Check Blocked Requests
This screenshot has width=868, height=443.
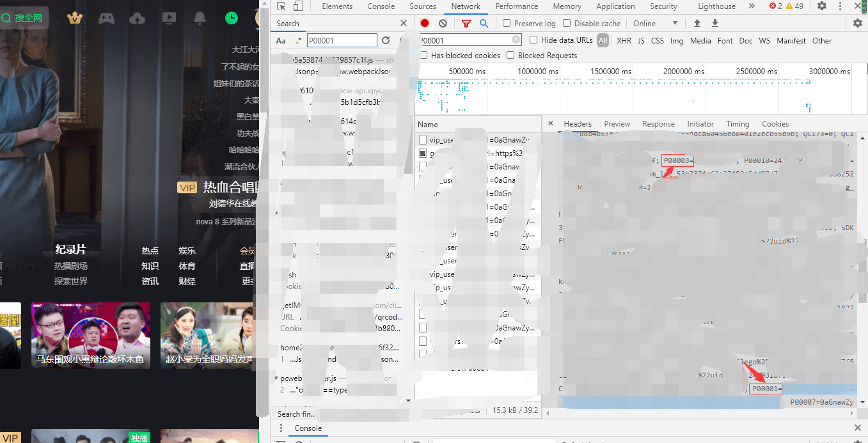(x=510, y=55)
